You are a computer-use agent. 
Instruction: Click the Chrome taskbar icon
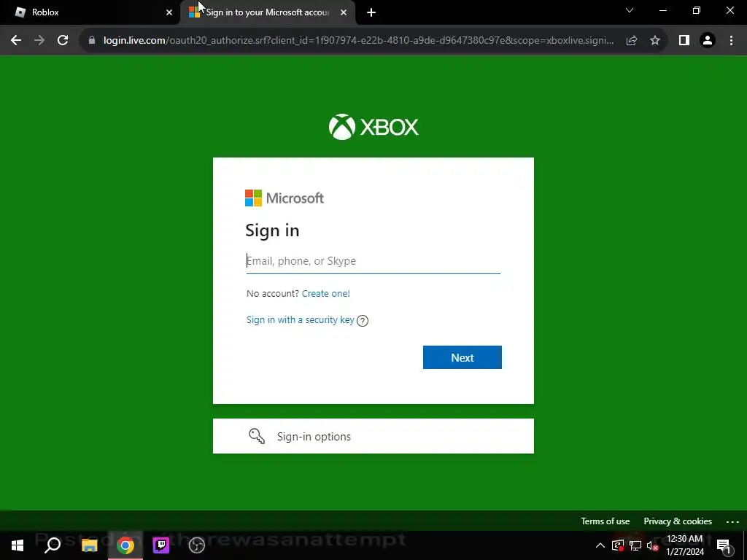pos(125,545)
